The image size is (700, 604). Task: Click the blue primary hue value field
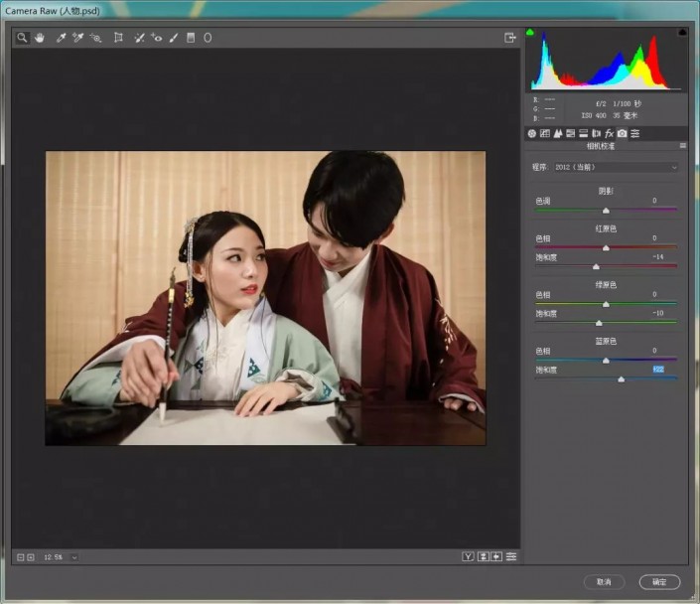pyautogui.click(x=654, y=351)
